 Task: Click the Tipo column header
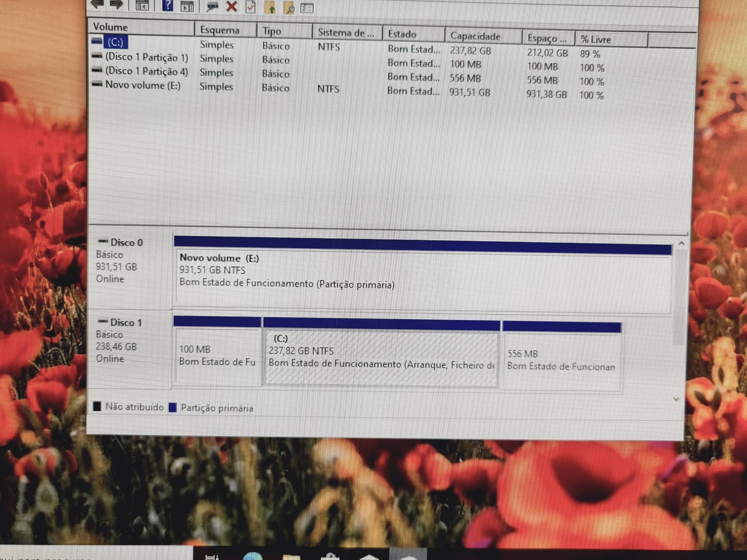coord(284,32)
